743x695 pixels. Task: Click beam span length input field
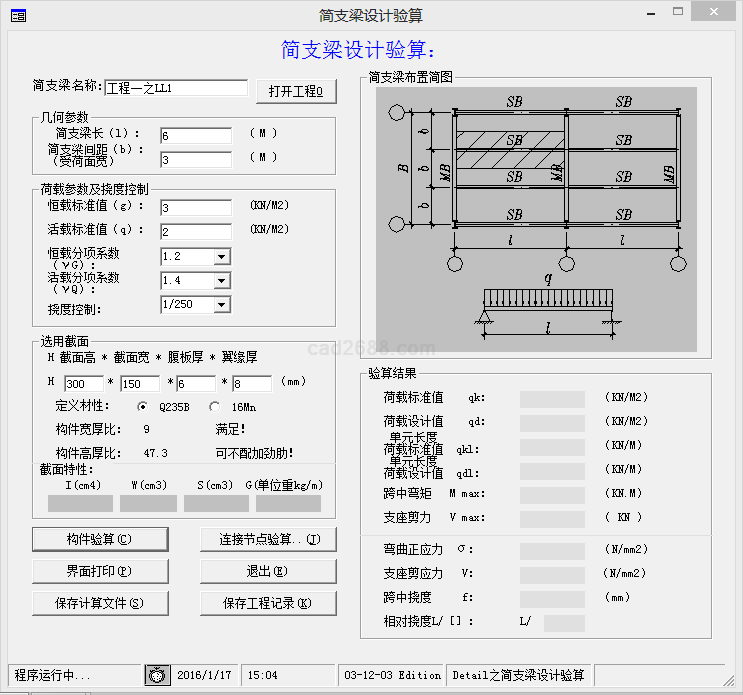coord(195,135)
